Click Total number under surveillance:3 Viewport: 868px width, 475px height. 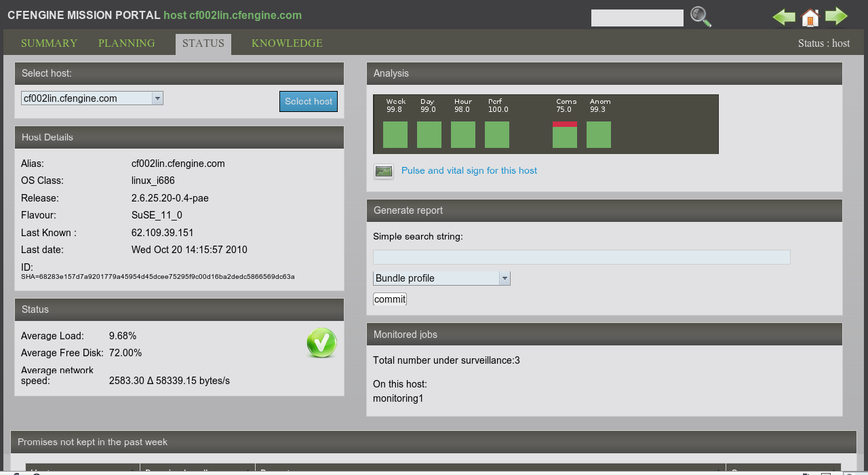tap(446, 360)
